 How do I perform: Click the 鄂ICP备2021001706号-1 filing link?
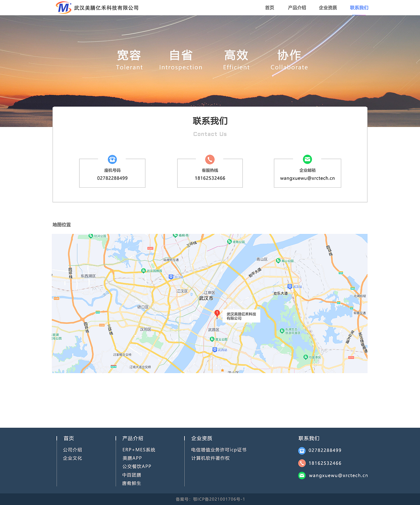point(218,499)
